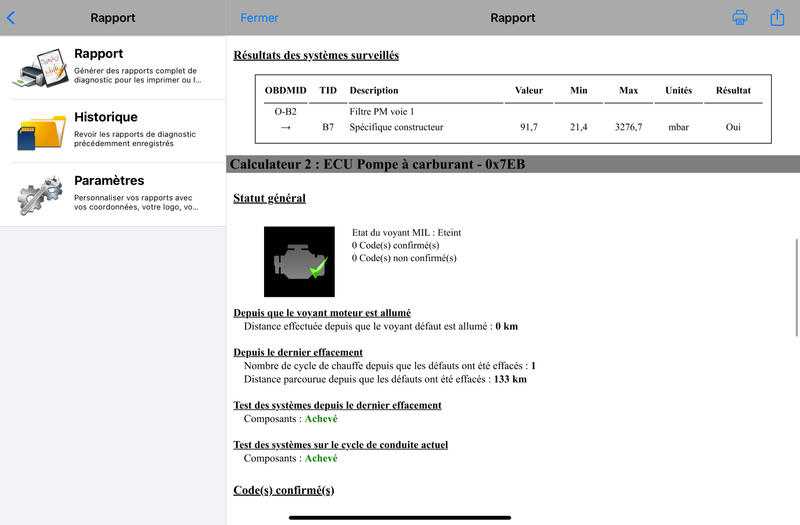Open Historique folder icon
The image size is (800, 525).
point(41,132)
